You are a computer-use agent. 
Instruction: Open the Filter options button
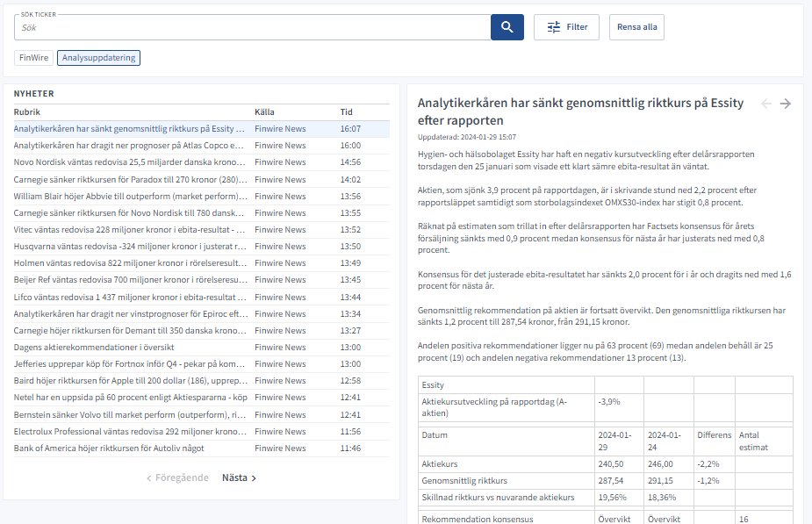point(566,27)
